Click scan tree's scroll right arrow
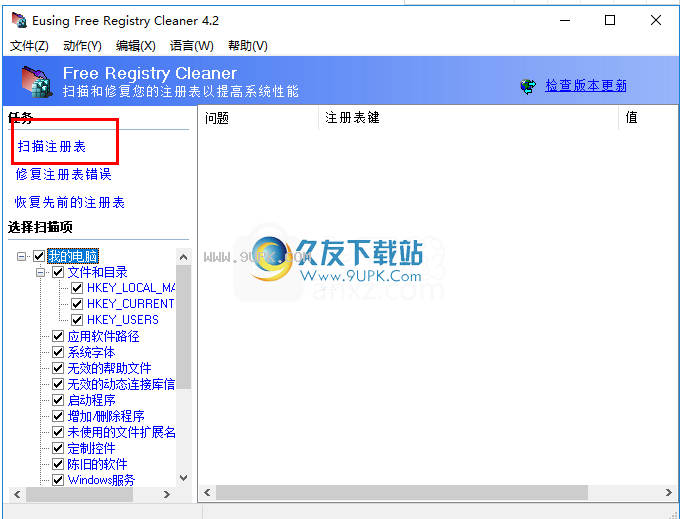 pos(167,494)
